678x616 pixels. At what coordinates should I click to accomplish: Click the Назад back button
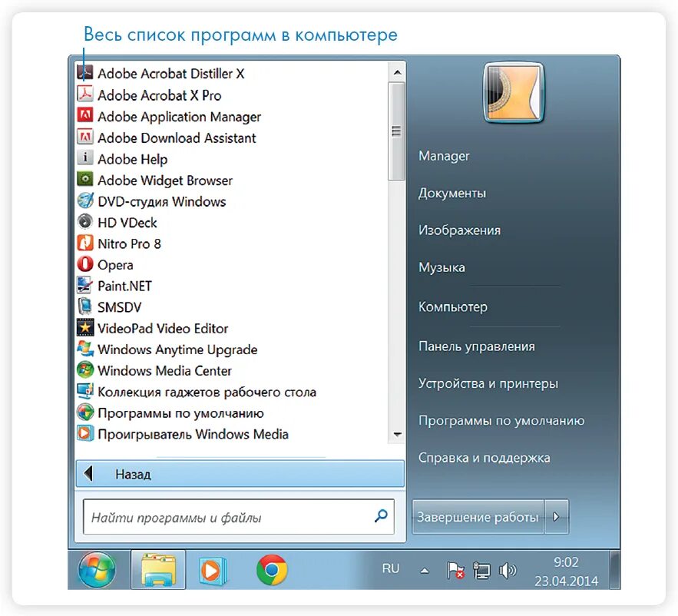pyautogui.click(x=240, y=474)
